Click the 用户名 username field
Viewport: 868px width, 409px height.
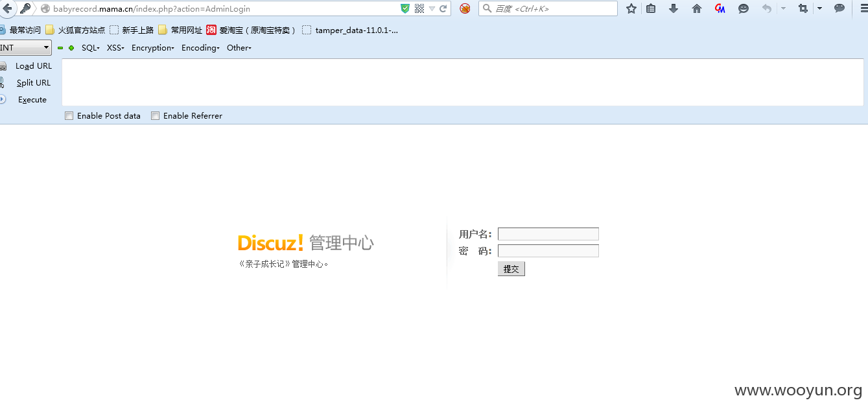point(548,234)
